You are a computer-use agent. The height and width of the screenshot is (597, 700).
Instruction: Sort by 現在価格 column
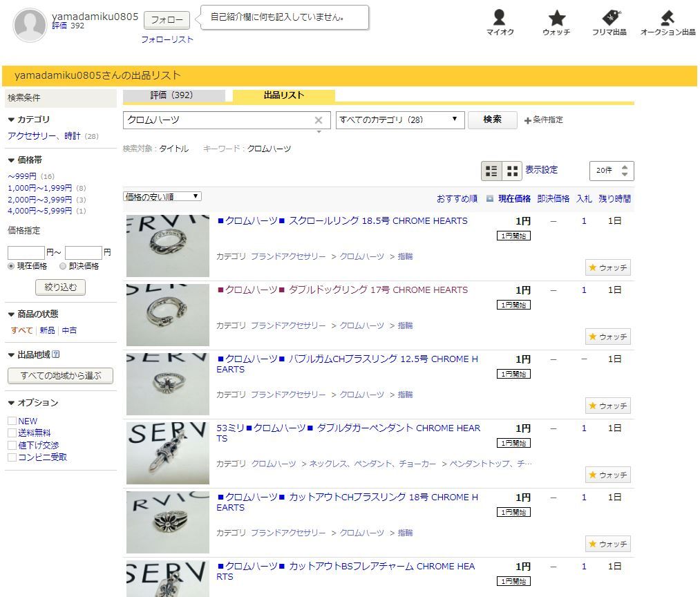[x=514, y=199]
